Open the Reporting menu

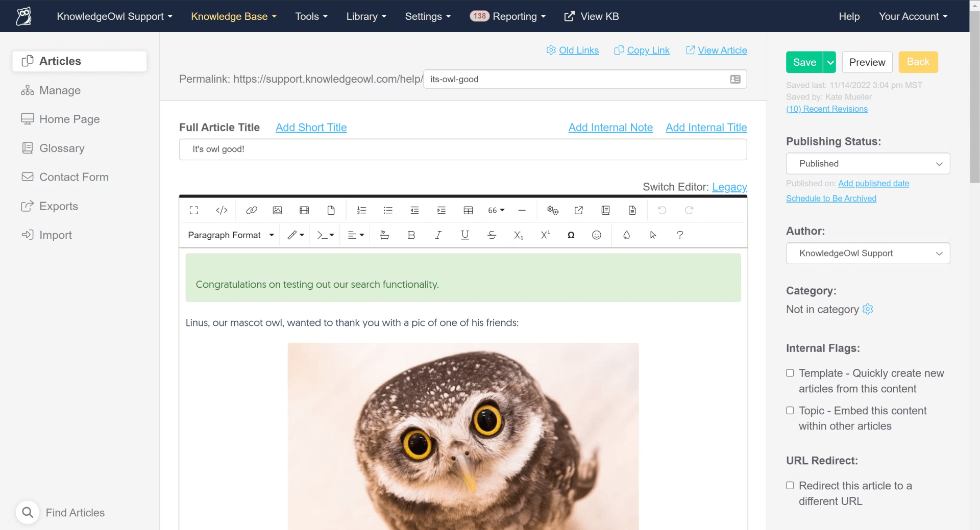click(x=508, y=16)
